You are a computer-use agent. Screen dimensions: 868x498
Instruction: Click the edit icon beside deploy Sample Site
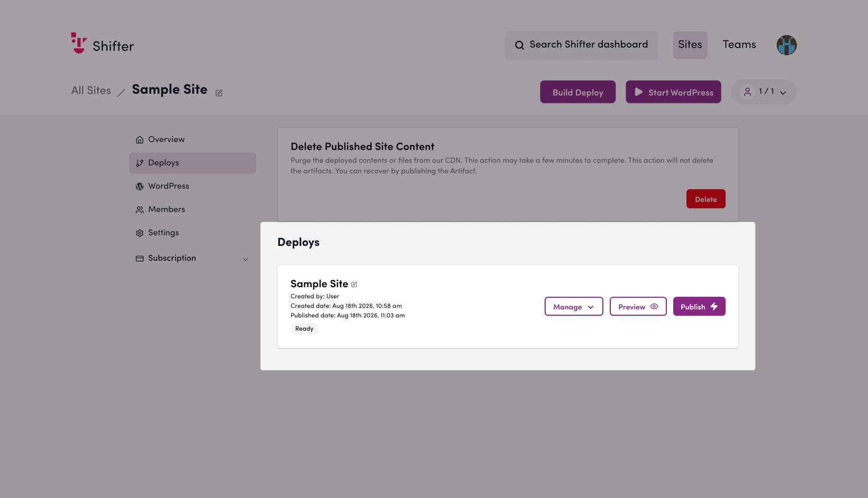click(x=354, y=284)
